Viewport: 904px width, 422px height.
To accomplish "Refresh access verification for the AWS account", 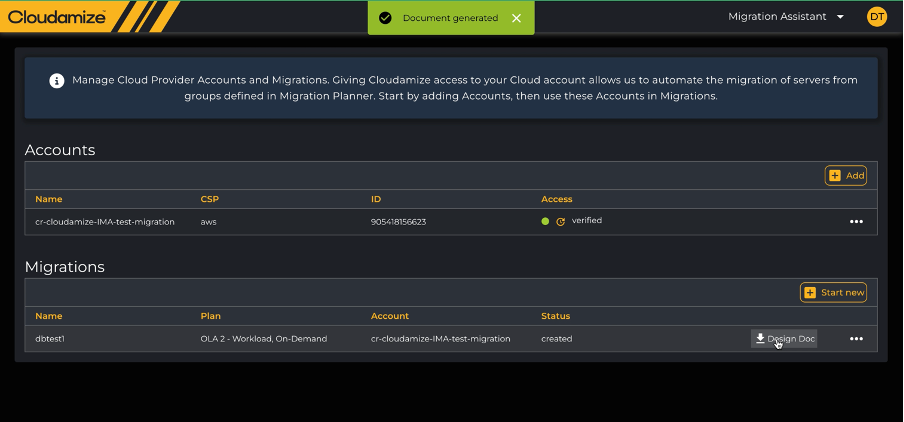I will tap(560, 221).
